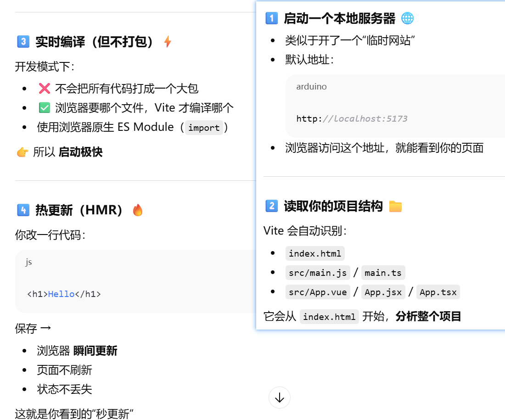Click the text '不会把所有代码打成一个大包'
The image size is (505, 420).
(x=127, y=88)
